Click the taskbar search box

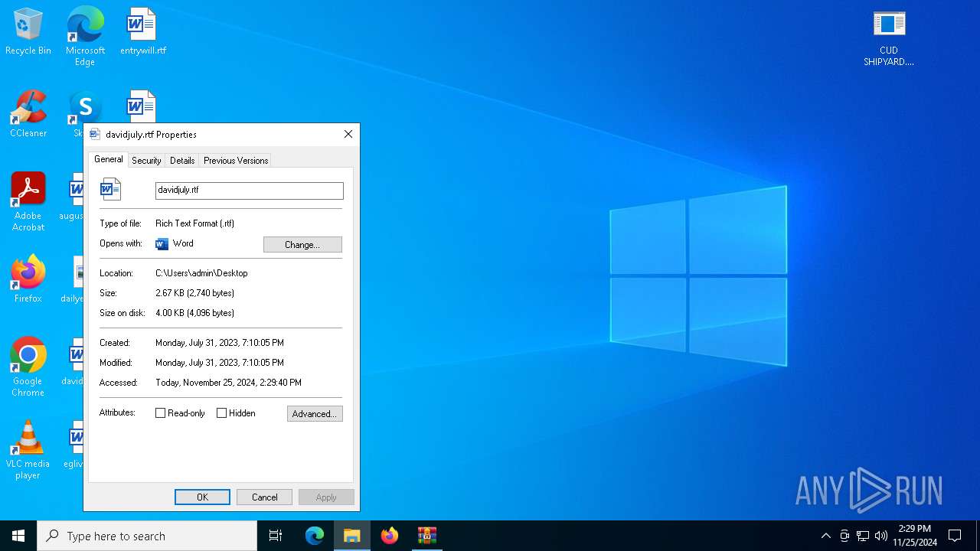(147, 536)
